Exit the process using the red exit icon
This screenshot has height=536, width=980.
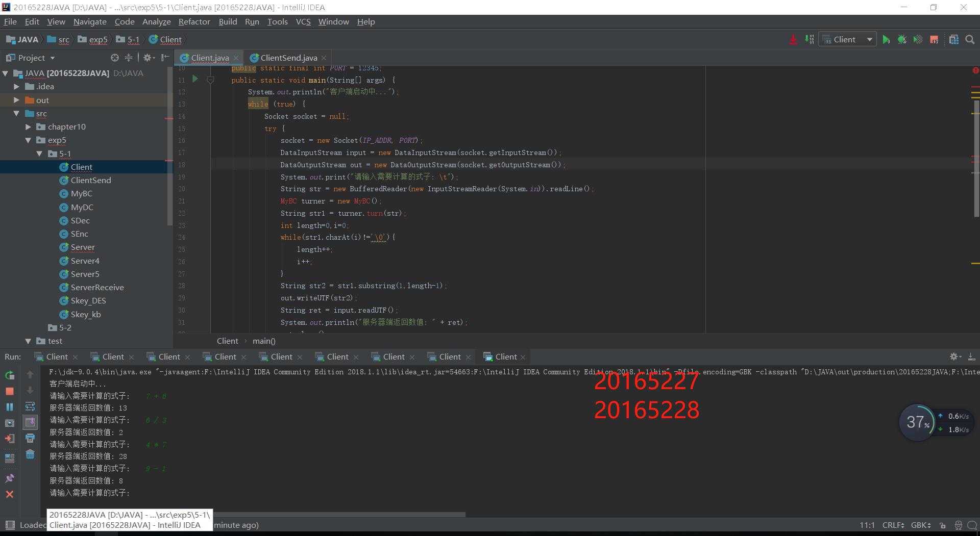[x=10, y=439]
